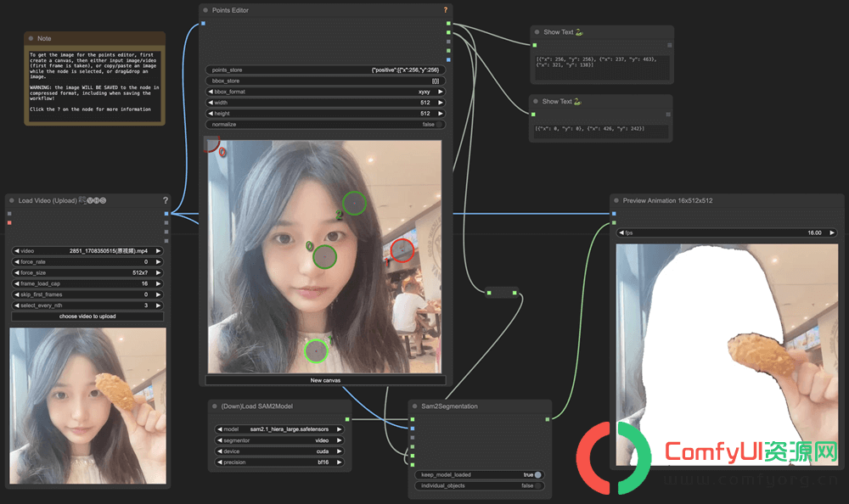
Task: Collapse the lower Show Text node title dot
Action: point(536,101)
